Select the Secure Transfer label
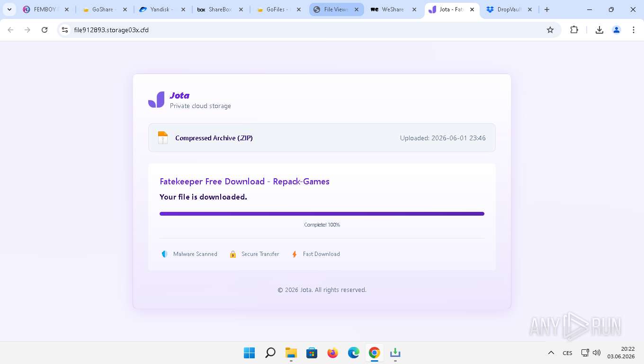 point(260,254)
